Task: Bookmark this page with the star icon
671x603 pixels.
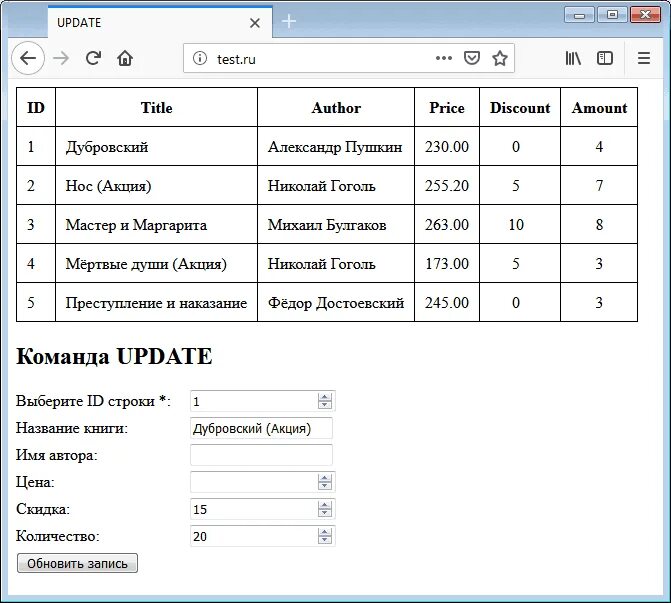Action: coord(499,58)
